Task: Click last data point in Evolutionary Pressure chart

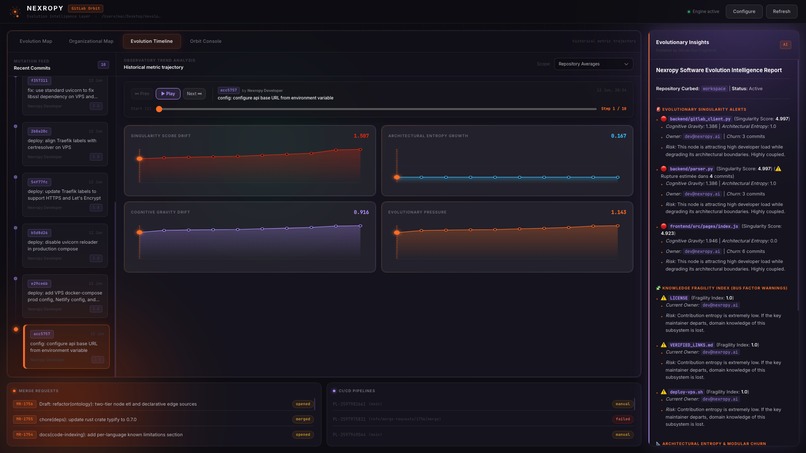Action: coord(617,226)
